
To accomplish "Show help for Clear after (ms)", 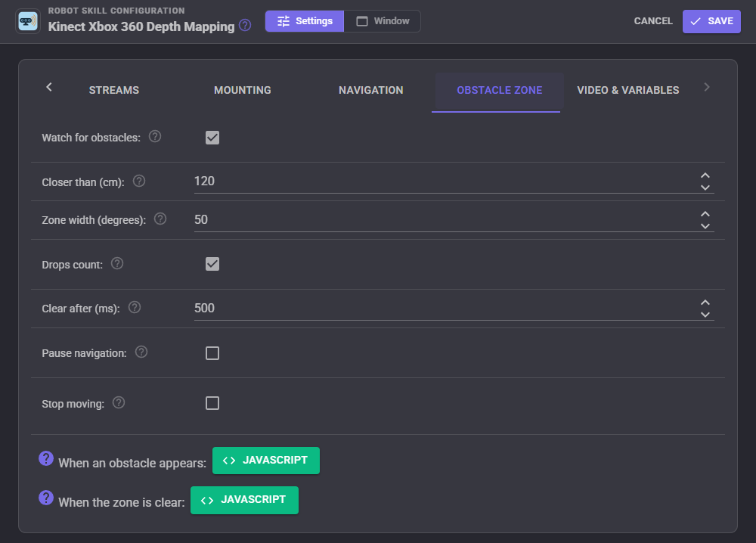I will pyautogui.click(x=135, y=307).
